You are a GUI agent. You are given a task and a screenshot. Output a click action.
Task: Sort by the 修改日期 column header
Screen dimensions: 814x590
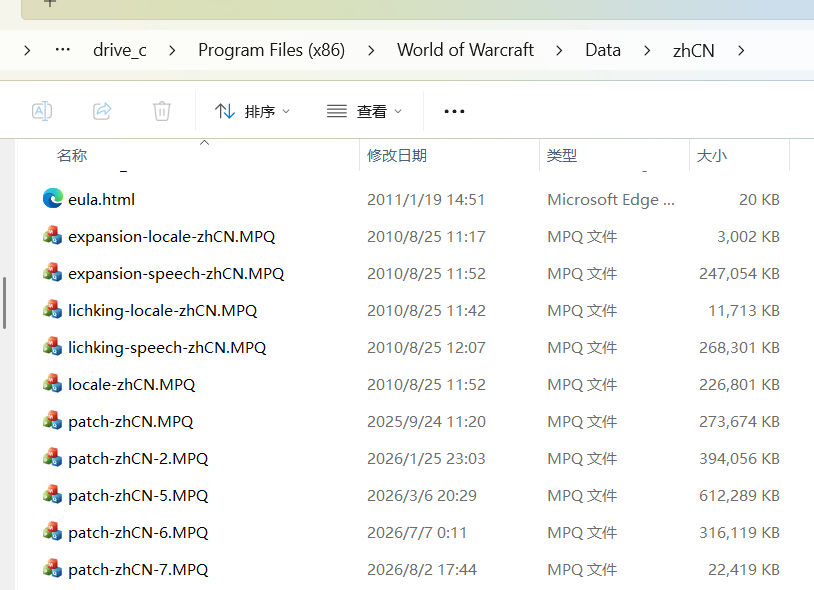point(397,155)
